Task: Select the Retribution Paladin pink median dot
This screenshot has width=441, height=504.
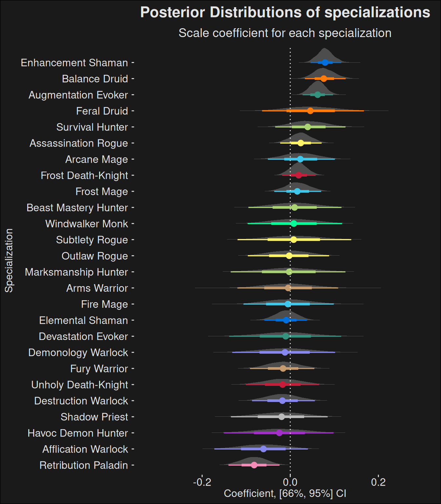Action: click(254, 465)
